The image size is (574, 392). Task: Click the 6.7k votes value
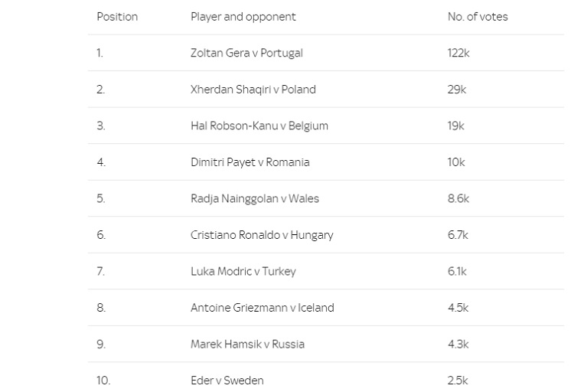coord(458,235)
